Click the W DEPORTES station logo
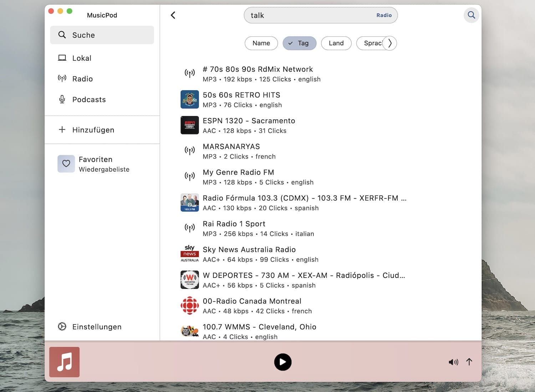 [x=190, y=280]
